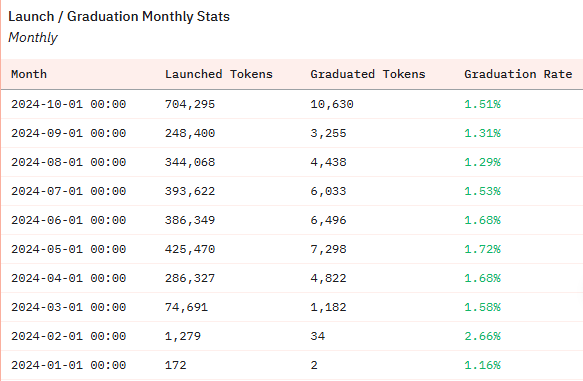
Task: Click graduated tokens value '4,822'
Action: 328,278
